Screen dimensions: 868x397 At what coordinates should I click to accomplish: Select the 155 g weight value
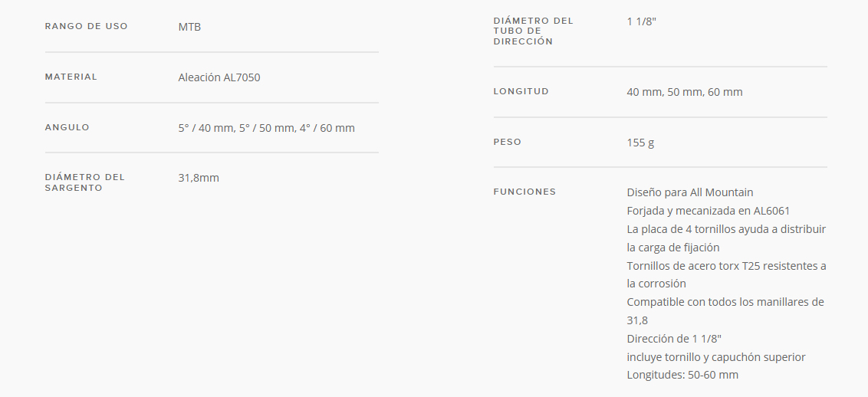coord(640,143)
